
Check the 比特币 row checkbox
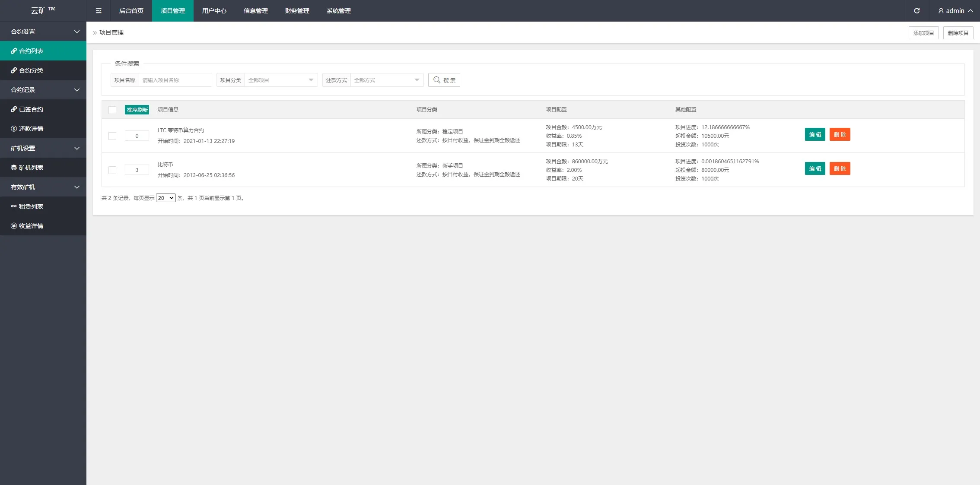(112, 170)
